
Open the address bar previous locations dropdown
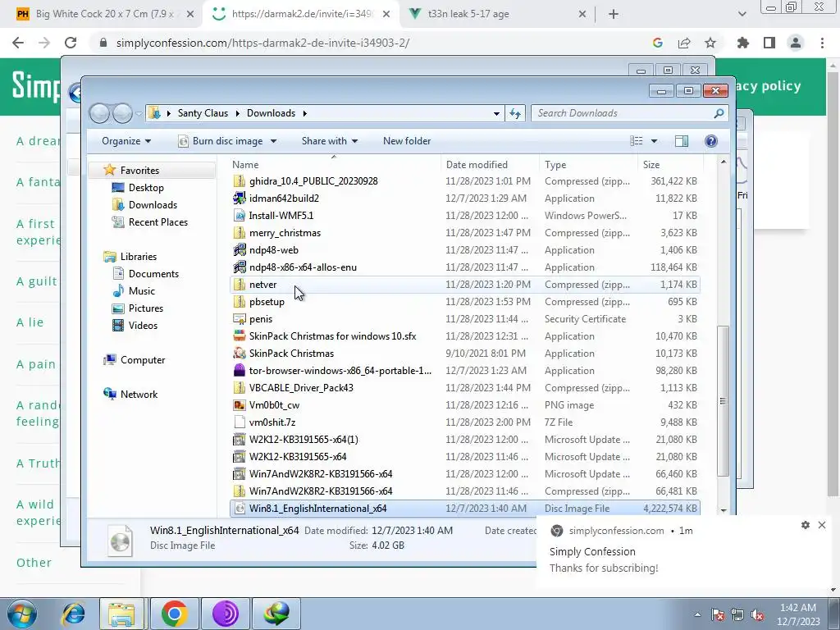click(496, 113)
